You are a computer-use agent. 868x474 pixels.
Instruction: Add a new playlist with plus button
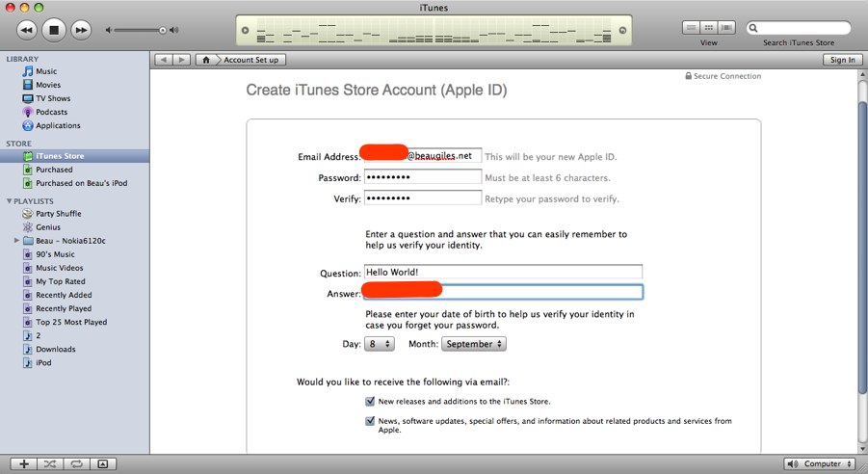pyautogui.click(x=24, y=464)
